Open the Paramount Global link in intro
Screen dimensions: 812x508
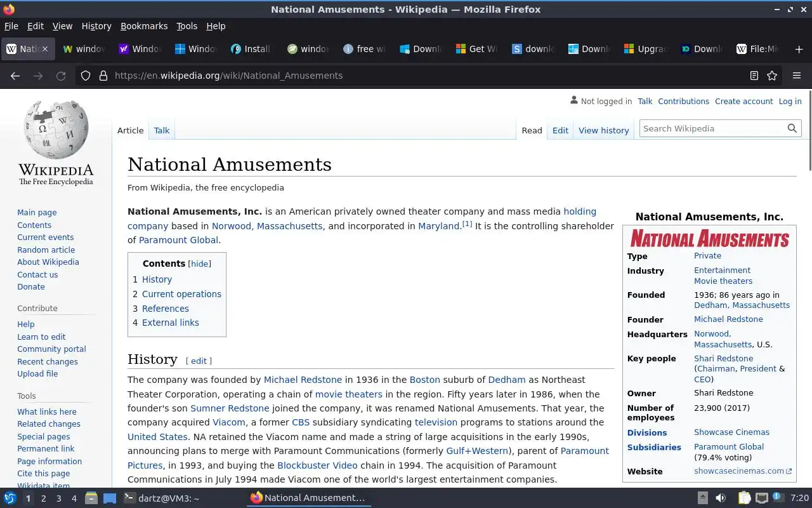pyautogui.click(x=178, y=240)
